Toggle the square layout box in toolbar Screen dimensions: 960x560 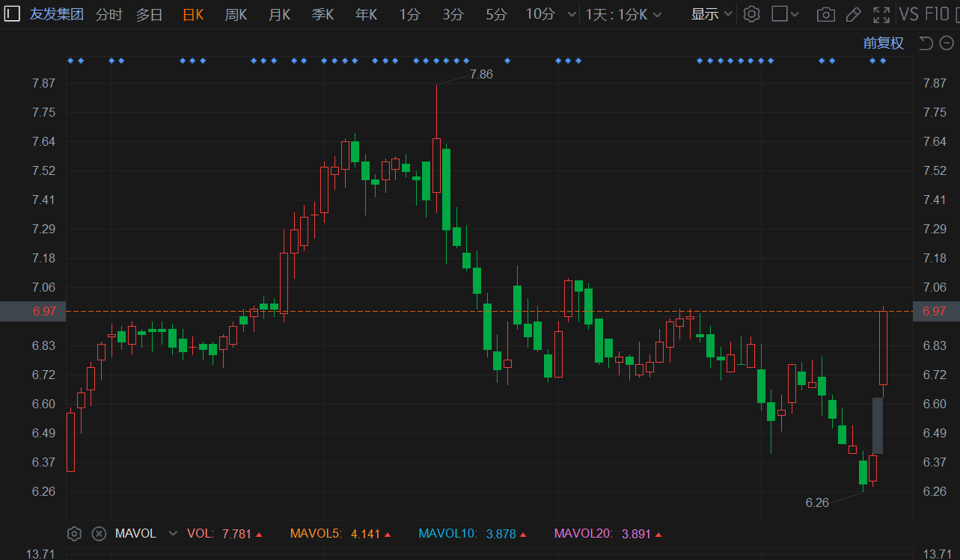[780, 14]
